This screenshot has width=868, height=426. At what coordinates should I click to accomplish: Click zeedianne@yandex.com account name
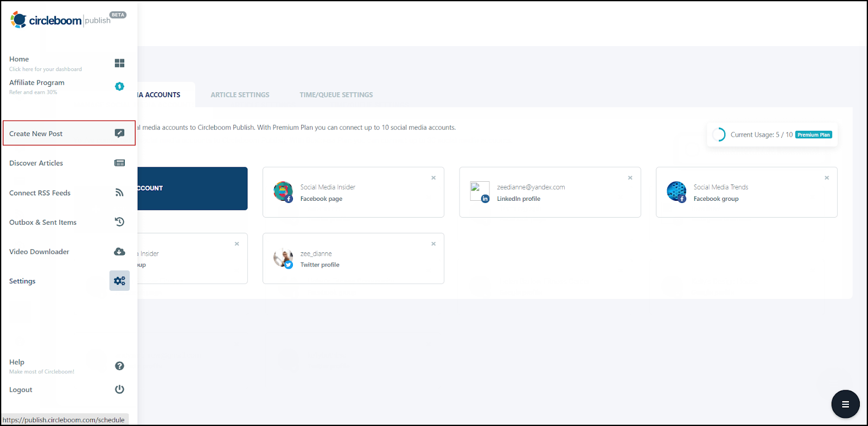(x=531, y=187)
